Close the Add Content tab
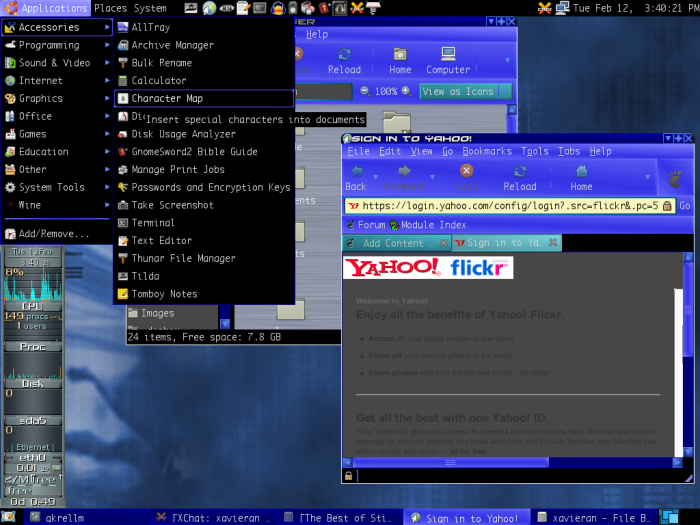700x525 pixels. (443, 243)
